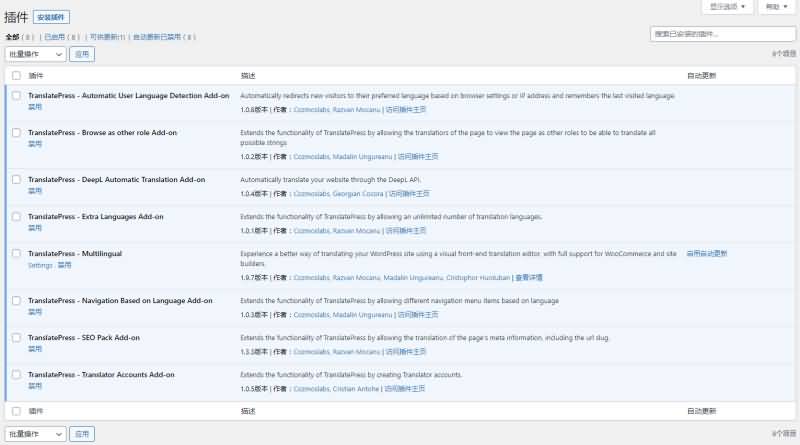Deactivate the Translator Accounts Add-on

(35, 386)
